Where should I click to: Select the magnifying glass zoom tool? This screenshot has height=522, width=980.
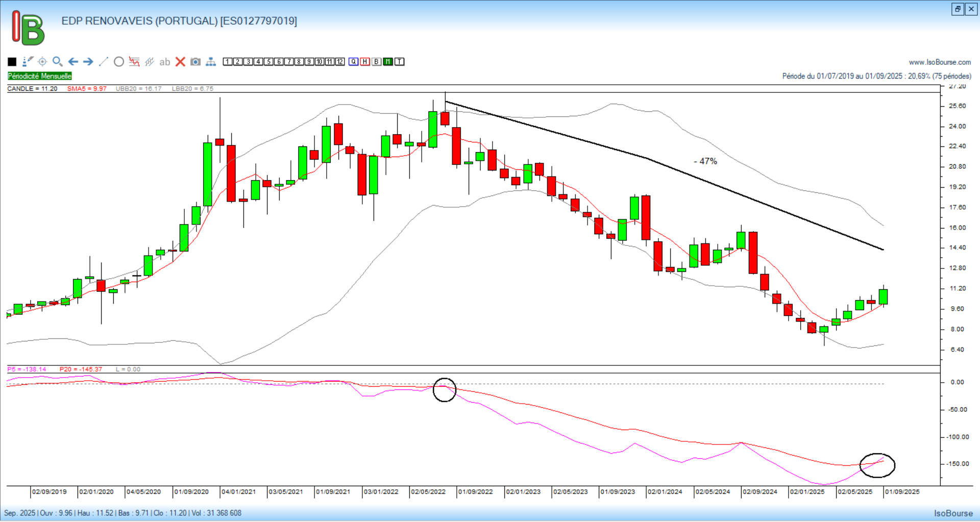(x=58, y=62)
